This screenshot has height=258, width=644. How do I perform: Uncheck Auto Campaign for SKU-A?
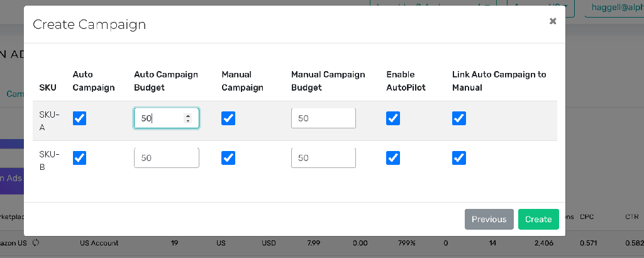[80, 118]
